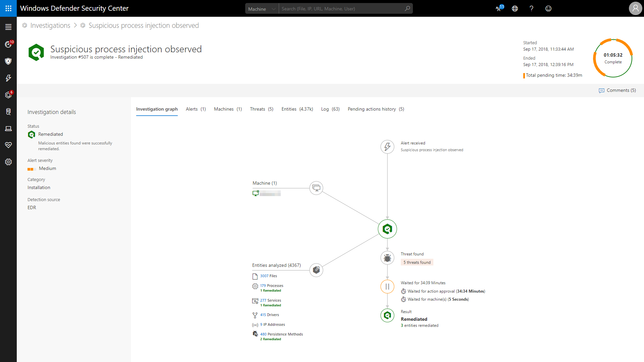This screenshot has height=362, width=644.
Task: Select the Automated investigations lightning icon
Action: [x=8, y=78]
